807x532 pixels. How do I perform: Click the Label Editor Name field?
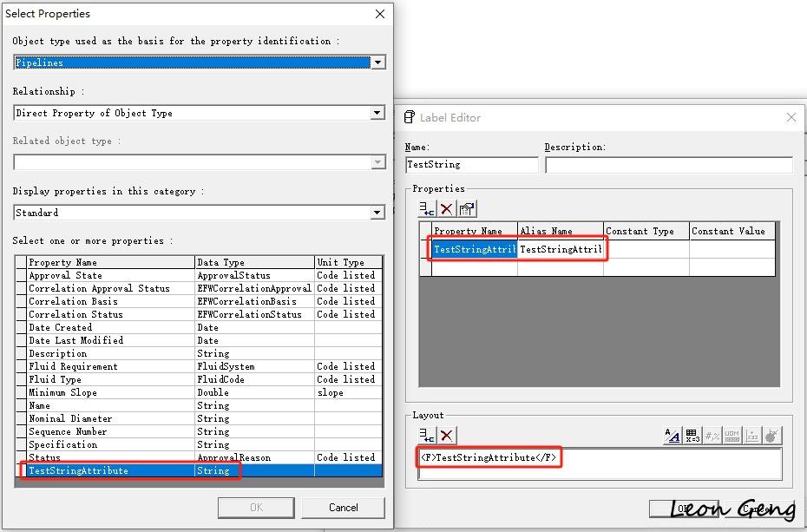click(471, 165)
